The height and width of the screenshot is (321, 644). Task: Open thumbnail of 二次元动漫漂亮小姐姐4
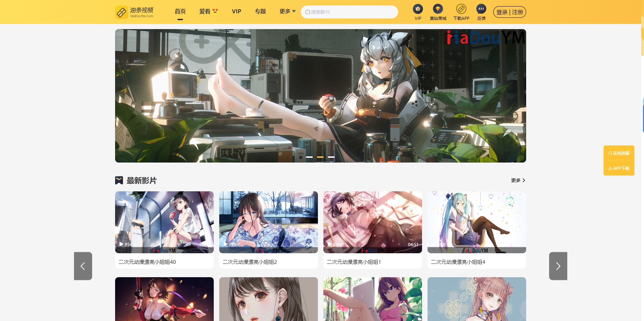point(477,222)
